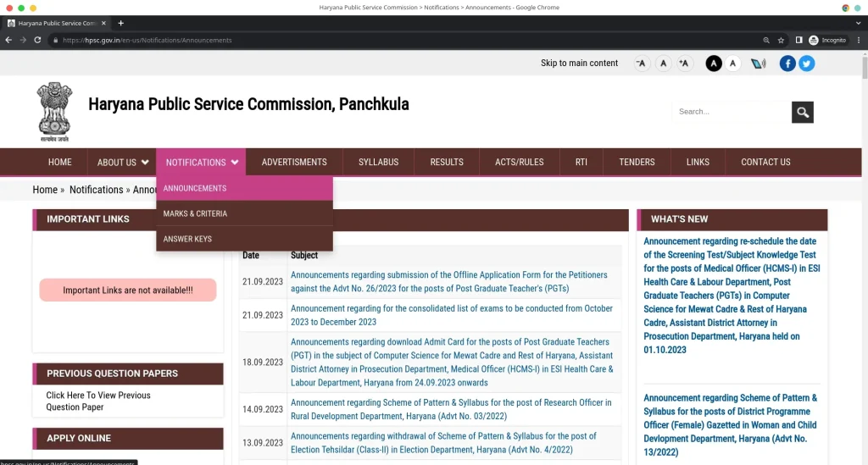Open the RTI menu item

(x=581, y=162)
